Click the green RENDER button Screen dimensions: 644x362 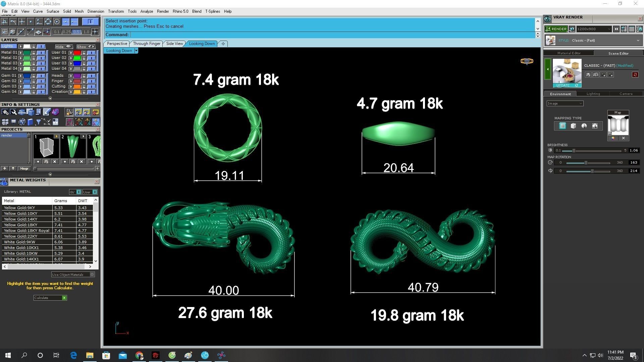tap(556, 29)
